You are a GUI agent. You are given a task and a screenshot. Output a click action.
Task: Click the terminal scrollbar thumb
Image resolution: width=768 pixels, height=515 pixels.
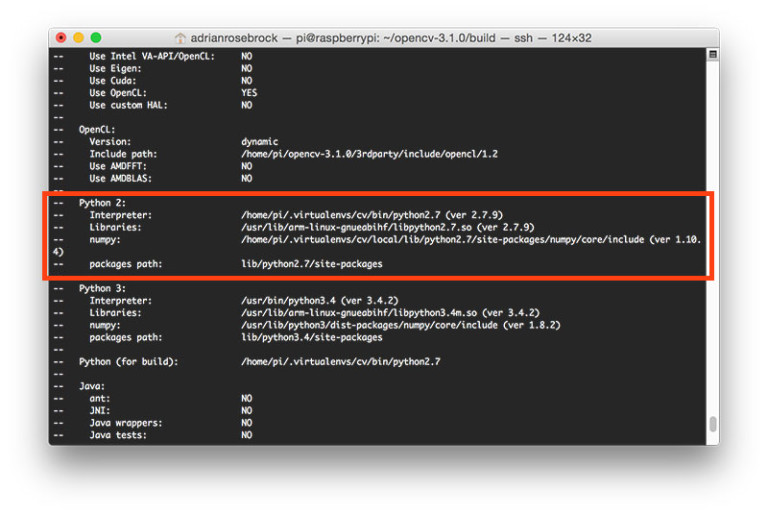pos(713,424)
